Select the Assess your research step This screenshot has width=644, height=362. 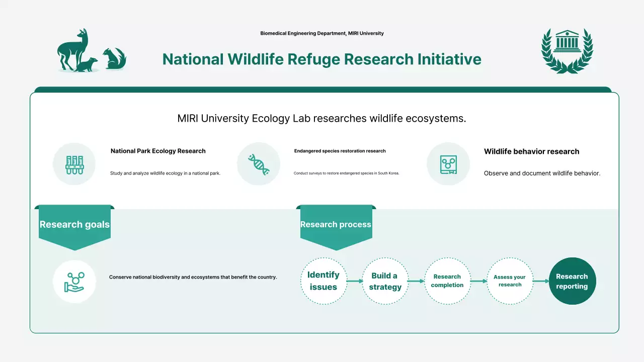point(510,281)
